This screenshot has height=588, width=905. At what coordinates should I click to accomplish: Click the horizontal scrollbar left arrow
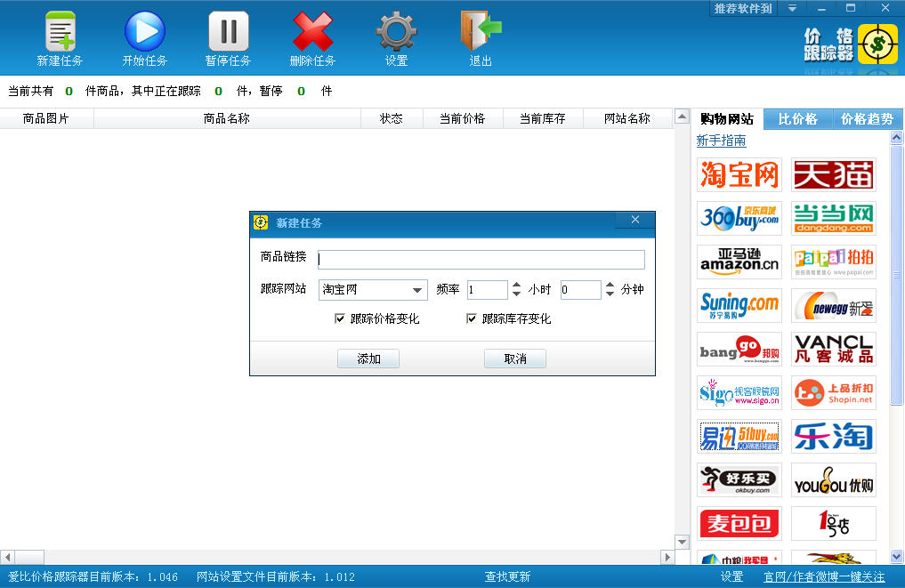[x=7, y=558]
